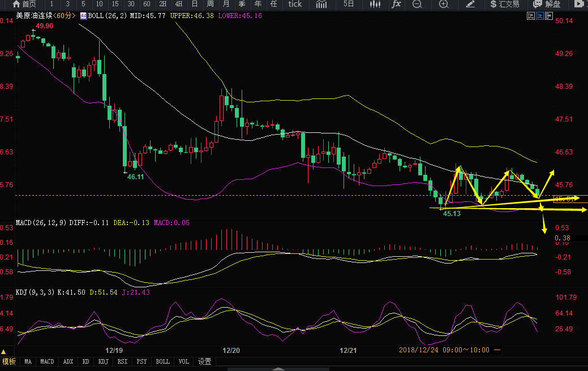Switch to the daily 日 chart
The width and height of the screenshot is (588, 371).
pyautogui.click(x=194, y=4)
